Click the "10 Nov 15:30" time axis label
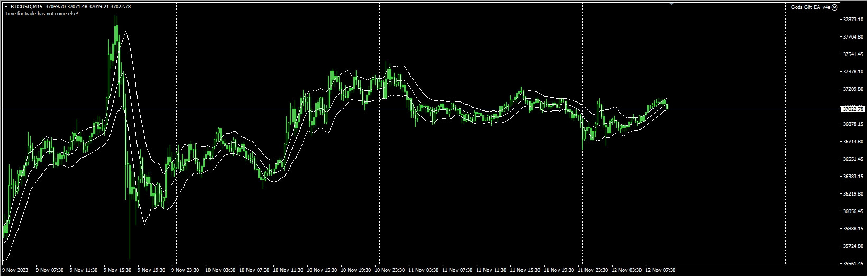Viewport: 868px width, 277px height. [322, 270]
